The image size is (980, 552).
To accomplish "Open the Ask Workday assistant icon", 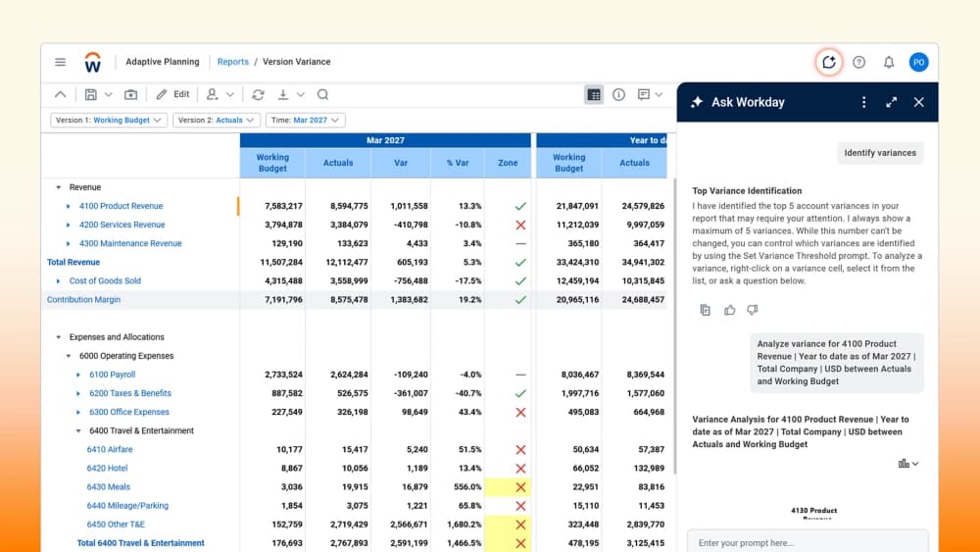I will pos(829,62).
